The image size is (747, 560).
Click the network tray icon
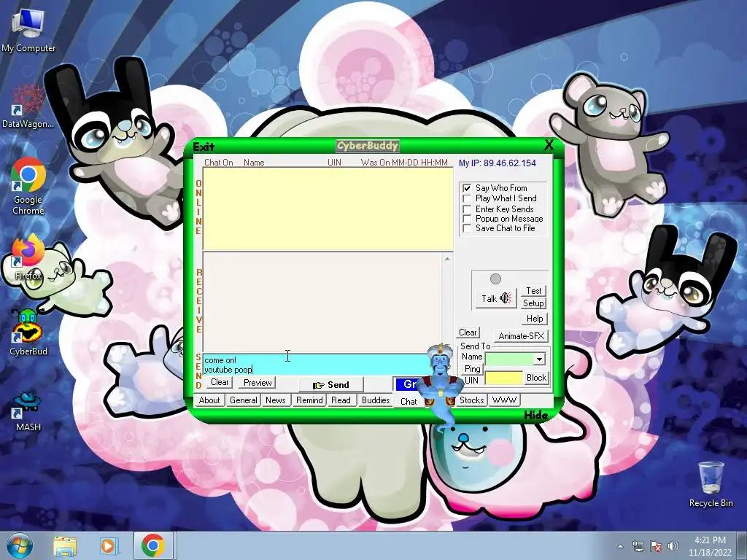(x=638, y=546)
